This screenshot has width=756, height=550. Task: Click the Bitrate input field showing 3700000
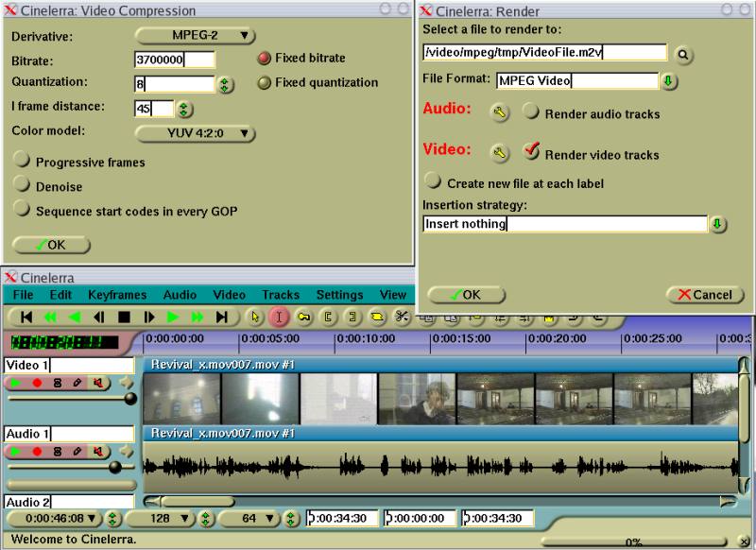click(x=174, y=60)
